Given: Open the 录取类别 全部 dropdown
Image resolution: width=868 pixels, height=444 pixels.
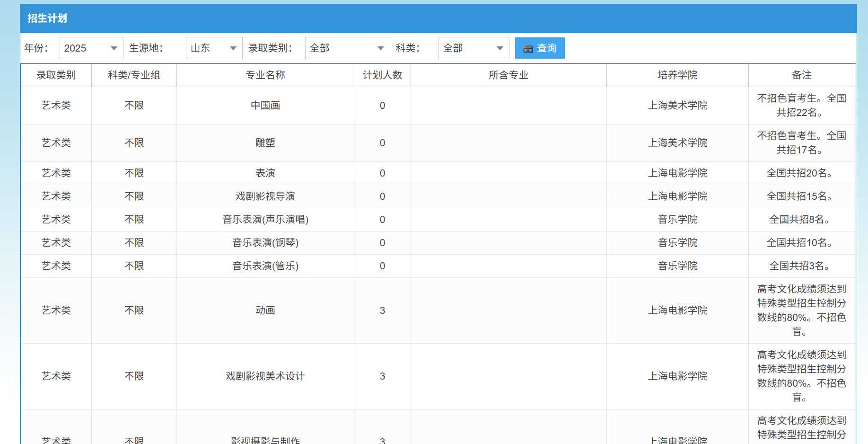Looking at the screenshot, I should [x=347, y=48].
